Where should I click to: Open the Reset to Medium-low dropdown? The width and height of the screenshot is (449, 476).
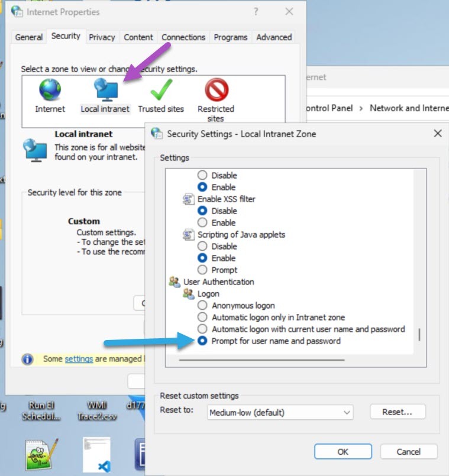click(280, 413)
